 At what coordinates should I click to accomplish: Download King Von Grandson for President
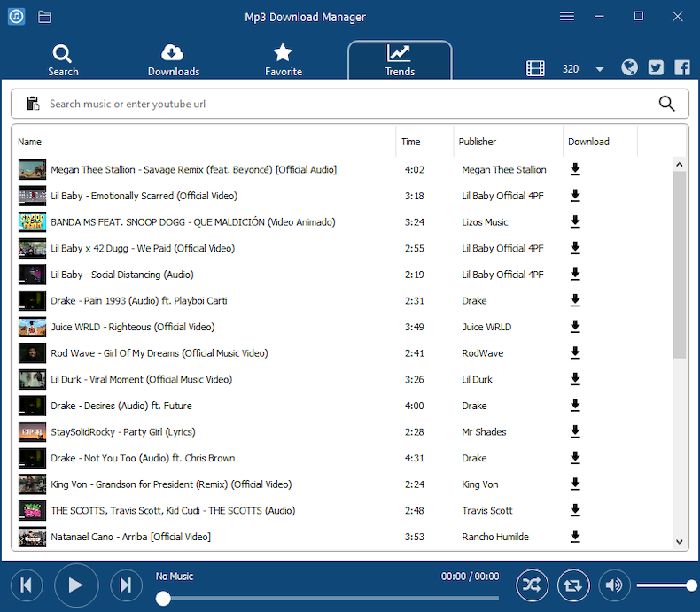point(575,484)
